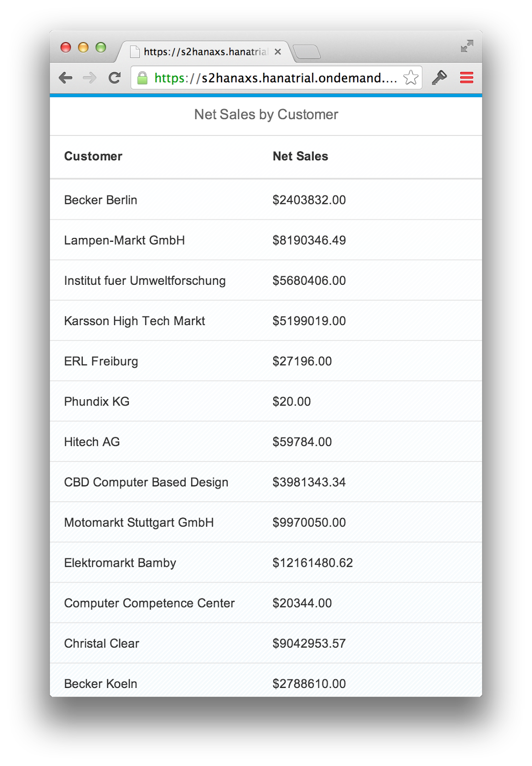Enter fullscreen with the expand arrows icon
The width and height of the screenshot is (532, 766).
[x=467, y=46]
